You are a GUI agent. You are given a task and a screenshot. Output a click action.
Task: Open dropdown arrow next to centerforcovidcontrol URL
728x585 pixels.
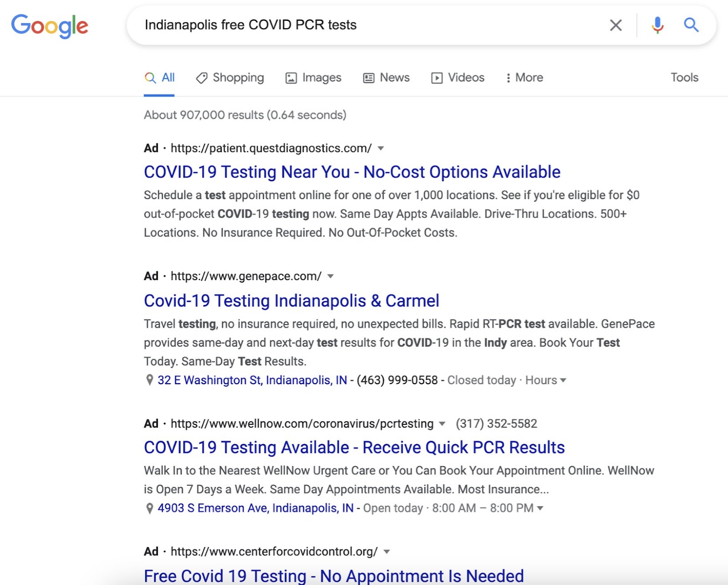click(x=387, y=552)
